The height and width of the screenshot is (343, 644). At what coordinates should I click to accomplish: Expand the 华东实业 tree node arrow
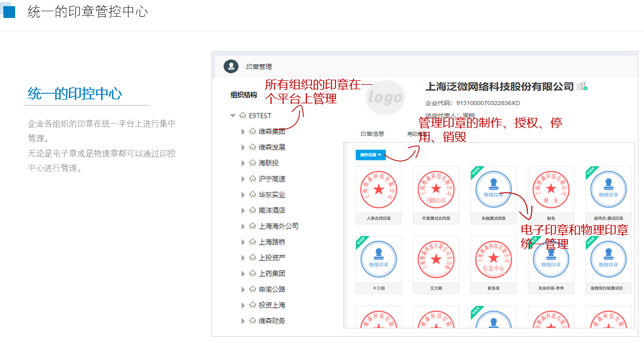243,195
